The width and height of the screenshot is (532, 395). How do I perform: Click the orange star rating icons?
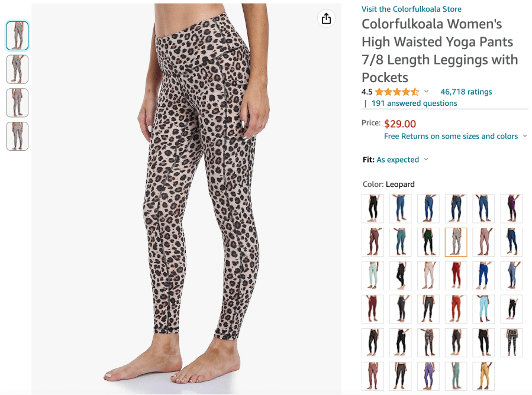pos(396,92)
